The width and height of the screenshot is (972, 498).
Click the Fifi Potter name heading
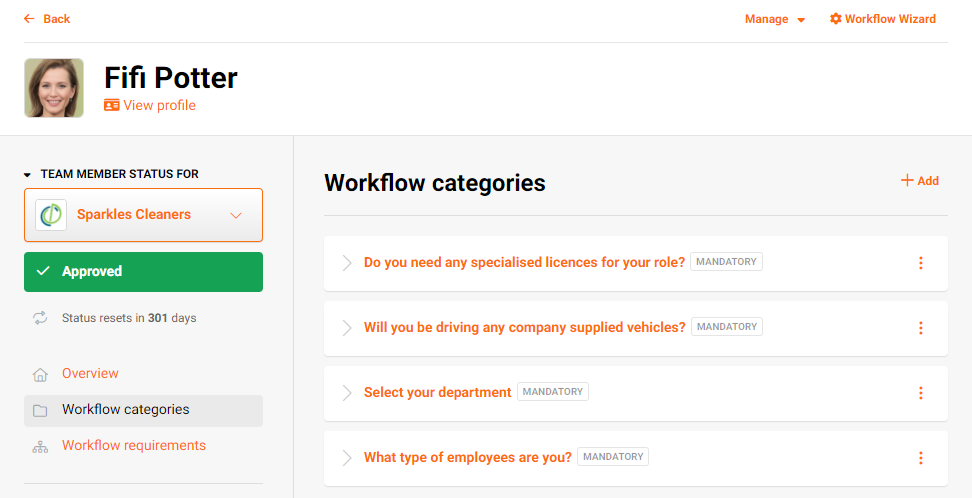click(x=170, y=78)
